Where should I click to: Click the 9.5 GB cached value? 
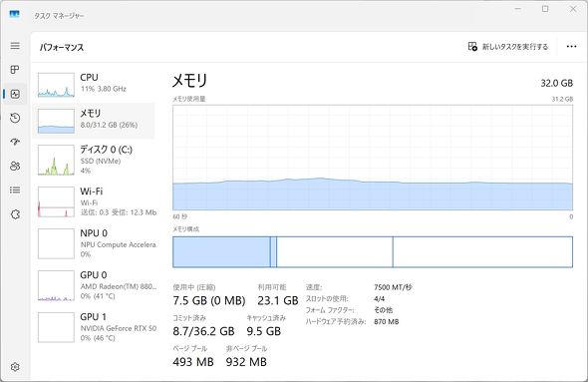(264, 331)
